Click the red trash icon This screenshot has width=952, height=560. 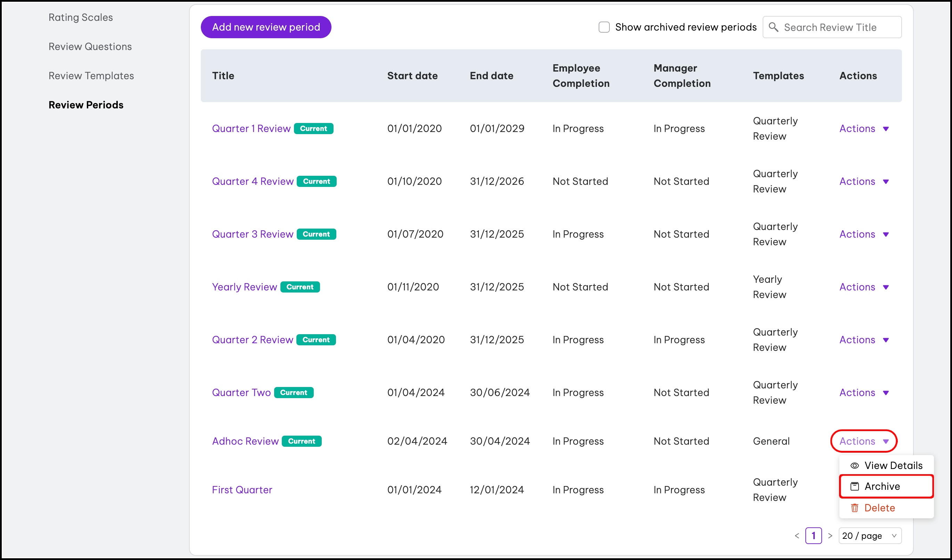click(854, 508)
